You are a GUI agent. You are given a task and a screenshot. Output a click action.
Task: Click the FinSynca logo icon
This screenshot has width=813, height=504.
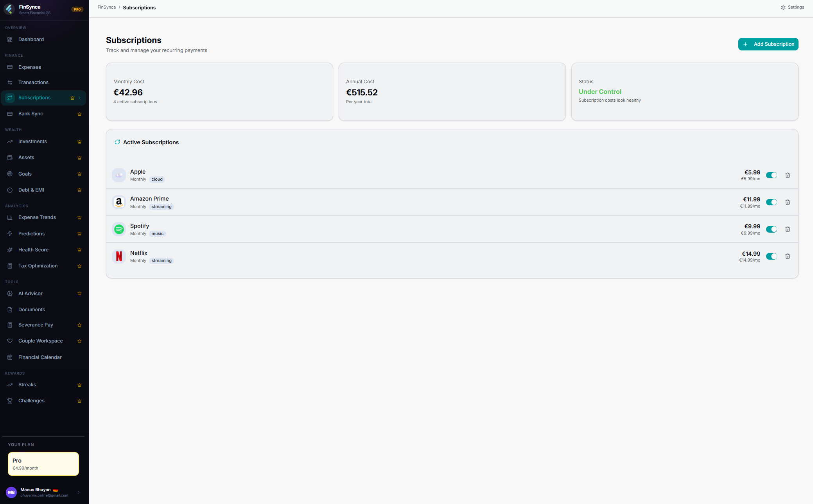coord(9,9)
